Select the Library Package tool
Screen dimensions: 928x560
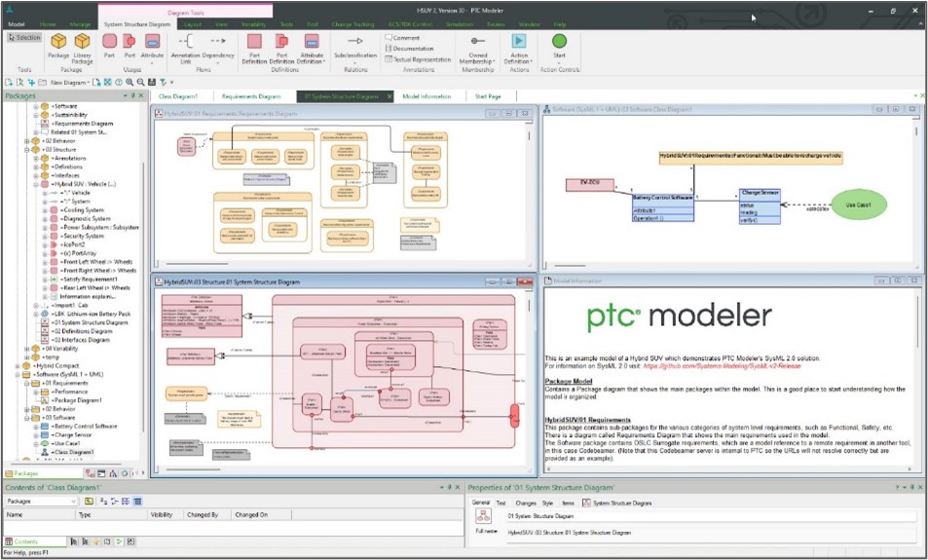tap(83, 45)
